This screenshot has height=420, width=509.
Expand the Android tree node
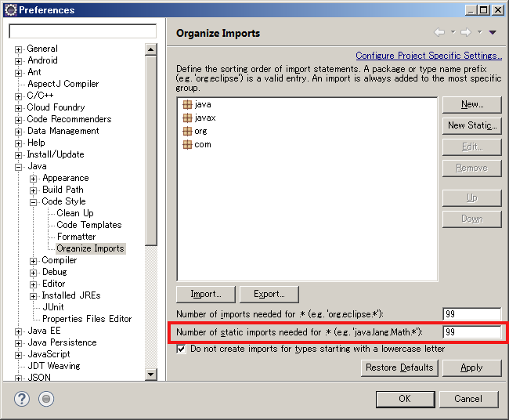click(x=18, y=61)
